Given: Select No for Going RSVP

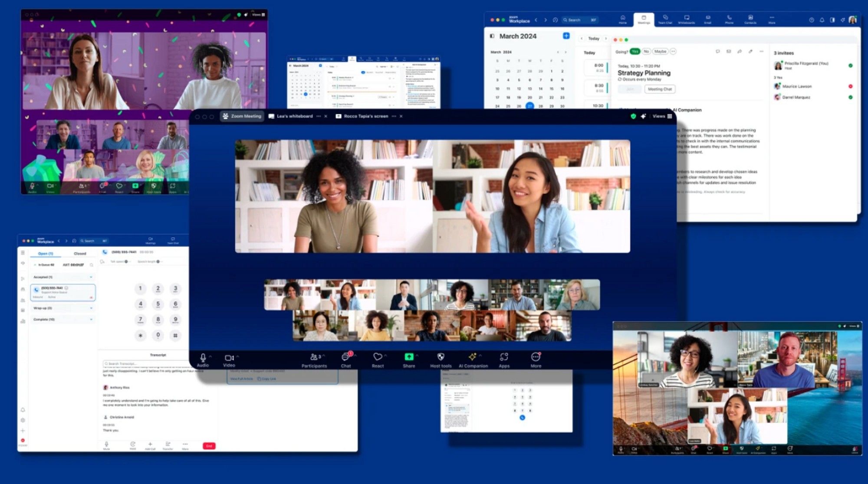Looking at the screenshot, I should [x=646, y=52].
